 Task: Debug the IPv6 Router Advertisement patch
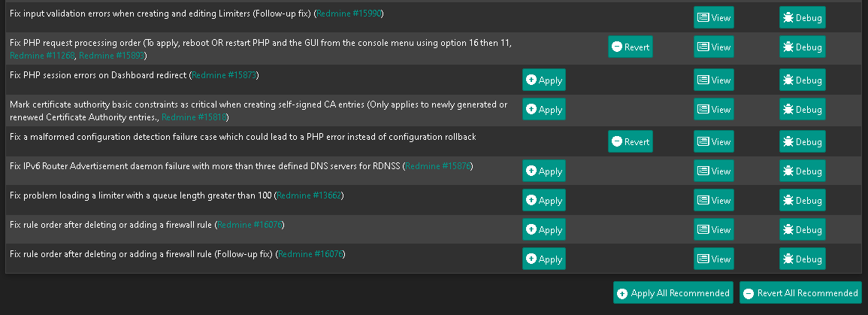[x=802, y=171]
